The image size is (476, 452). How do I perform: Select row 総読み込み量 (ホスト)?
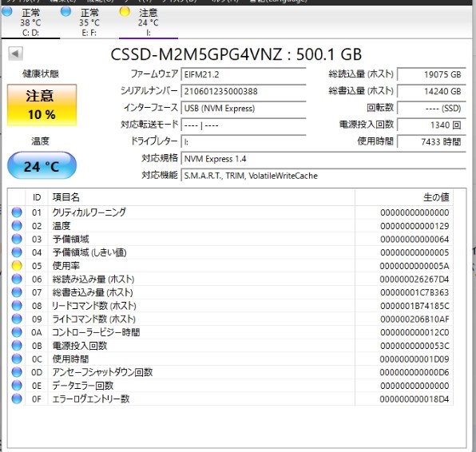(231, 279)
